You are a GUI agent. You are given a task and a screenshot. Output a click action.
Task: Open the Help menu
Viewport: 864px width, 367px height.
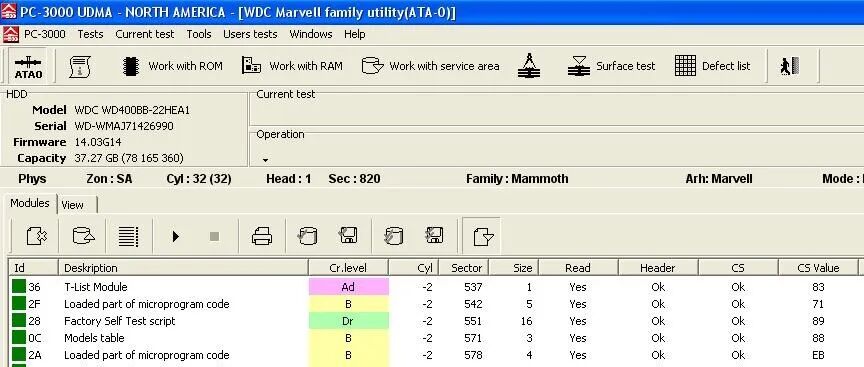[x=355, y=34]
